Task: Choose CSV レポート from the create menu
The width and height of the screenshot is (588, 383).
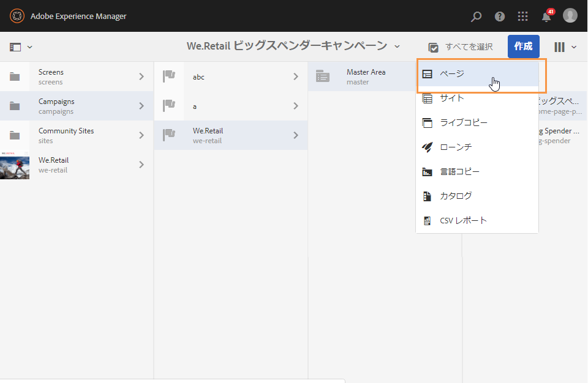Action: tap(477, 220)
